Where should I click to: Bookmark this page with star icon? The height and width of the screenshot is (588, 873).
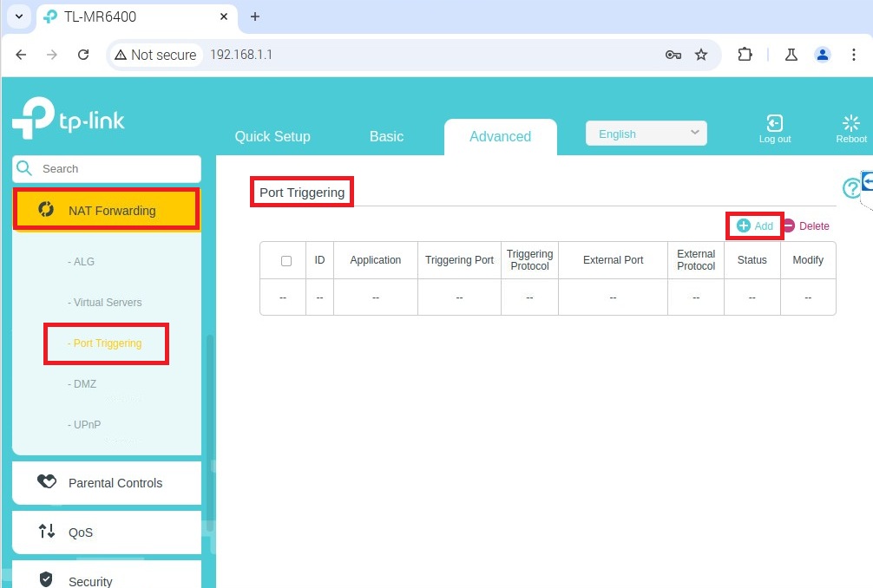coord(701,55)
